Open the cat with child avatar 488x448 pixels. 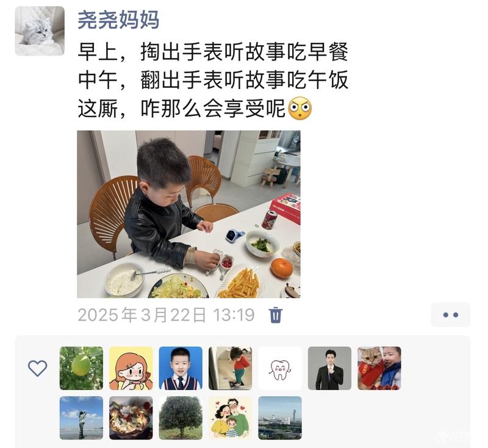point(379,368)
